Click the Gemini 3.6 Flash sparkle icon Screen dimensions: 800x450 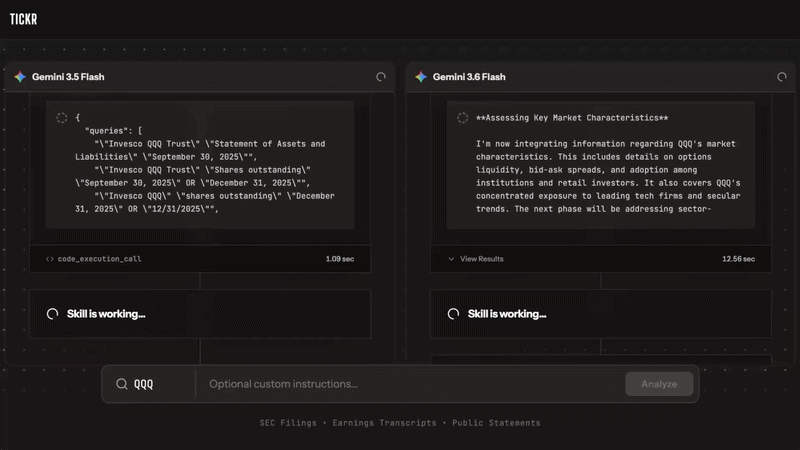click(421, 77)
